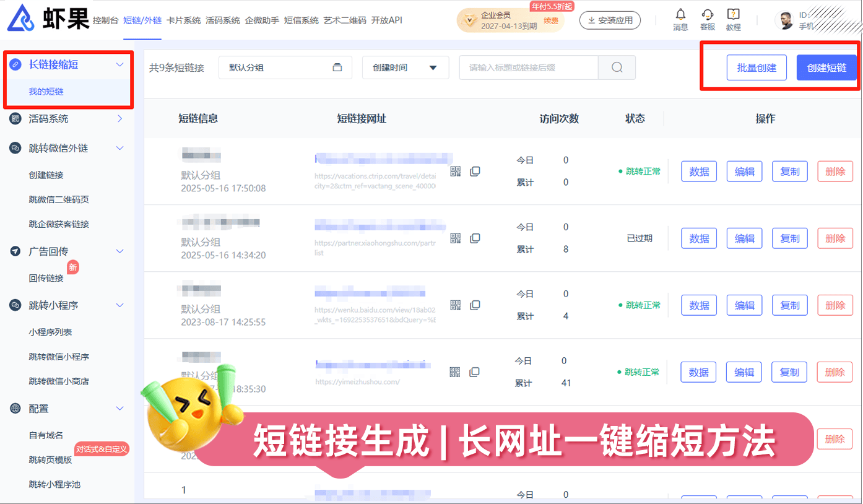Copy the yimeizhushou short link icon

coord(475,372)
